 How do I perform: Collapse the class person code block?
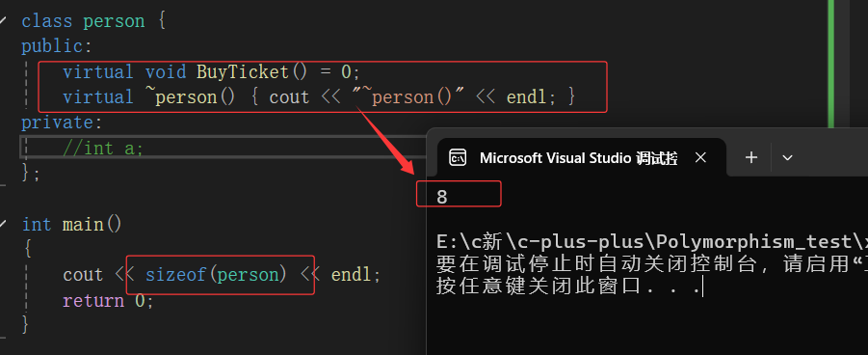point(3,21)
